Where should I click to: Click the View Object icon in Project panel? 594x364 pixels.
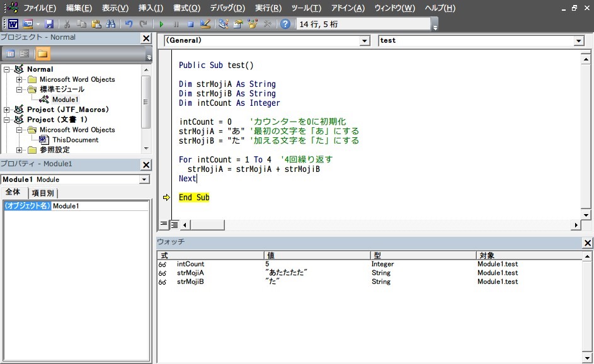click(x=24, y=54)
